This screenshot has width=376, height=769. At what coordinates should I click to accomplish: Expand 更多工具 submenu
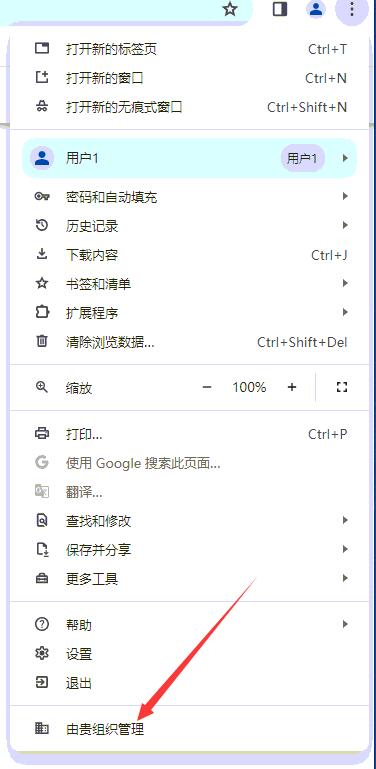tap(189, 579)
